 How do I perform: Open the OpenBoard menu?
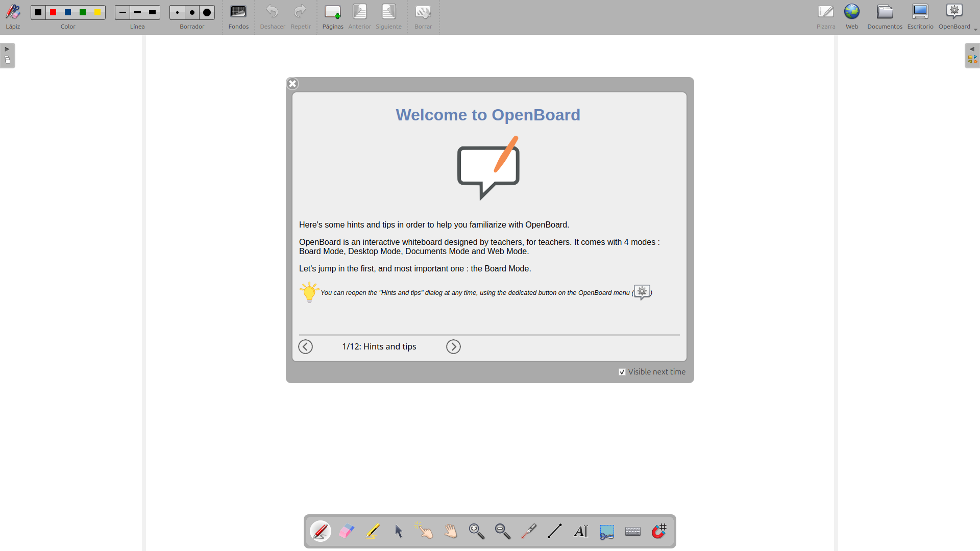click(954, 17)
